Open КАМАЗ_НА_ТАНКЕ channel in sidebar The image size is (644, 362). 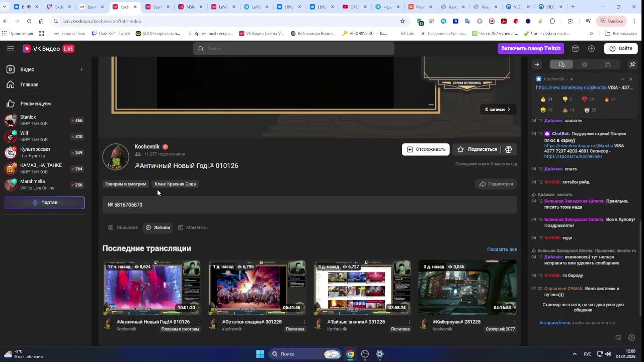44,169
